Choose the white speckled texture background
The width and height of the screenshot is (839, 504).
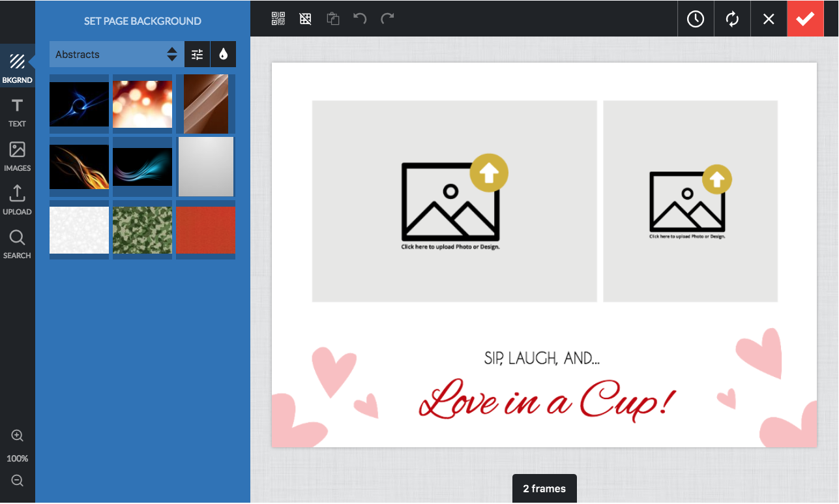point(80,230)
